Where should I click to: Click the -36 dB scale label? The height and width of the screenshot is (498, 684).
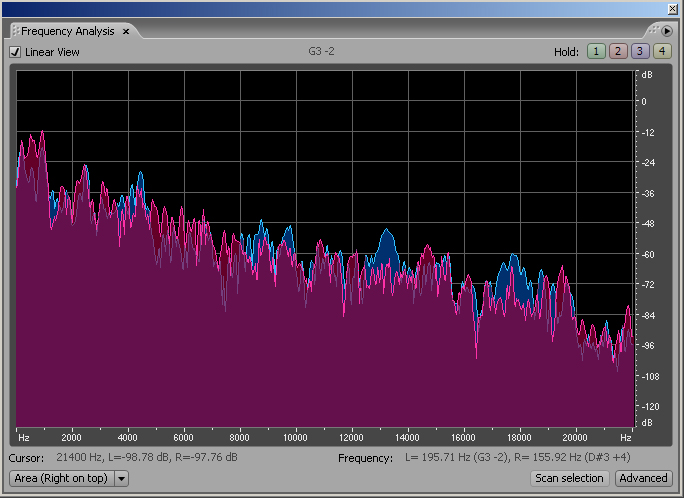(648, 193)
